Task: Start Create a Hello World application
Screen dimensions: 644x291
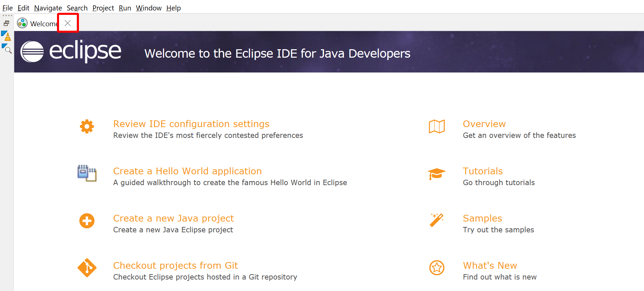Action: point(188,171)
